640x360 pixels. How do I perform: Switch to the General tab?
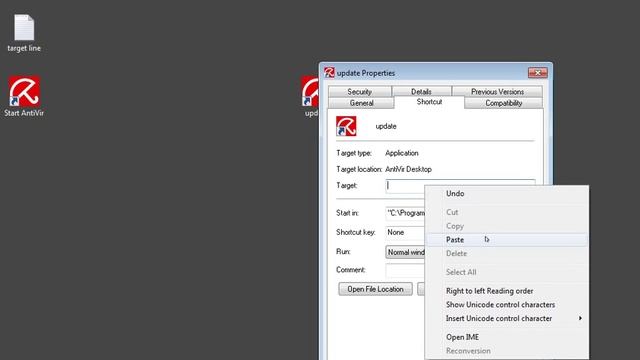[x=361, y=103]
